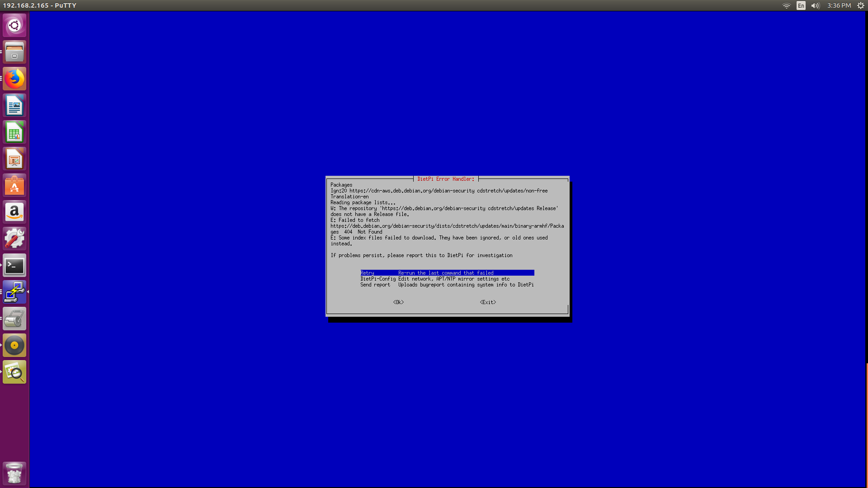This screenshot has width=868, height=488.
Task: Open the Wi-Fi network indicator
Action: pos(787,5)
